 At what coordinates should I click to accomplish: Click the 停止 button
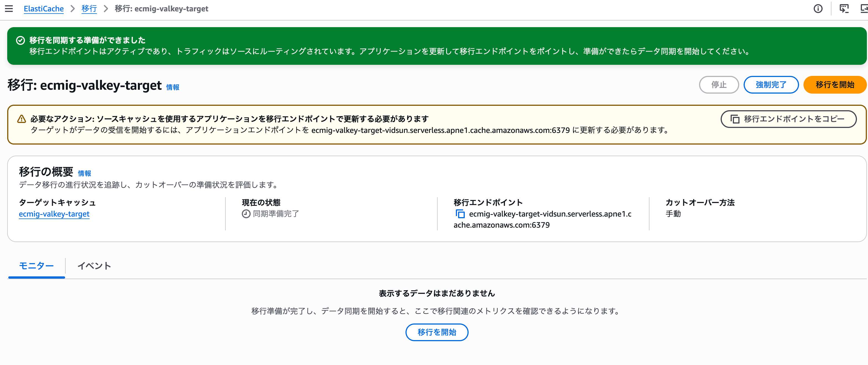click(x=719, y=84)
